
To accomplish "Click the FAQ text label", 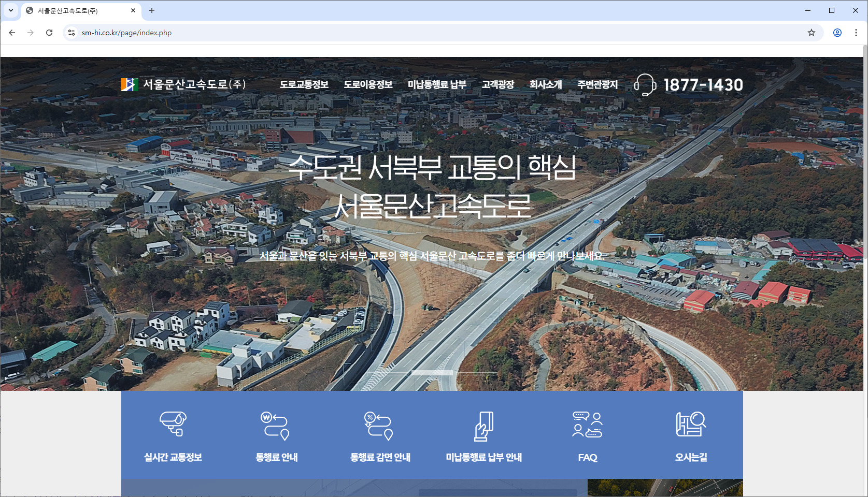I will pos(588,458).
